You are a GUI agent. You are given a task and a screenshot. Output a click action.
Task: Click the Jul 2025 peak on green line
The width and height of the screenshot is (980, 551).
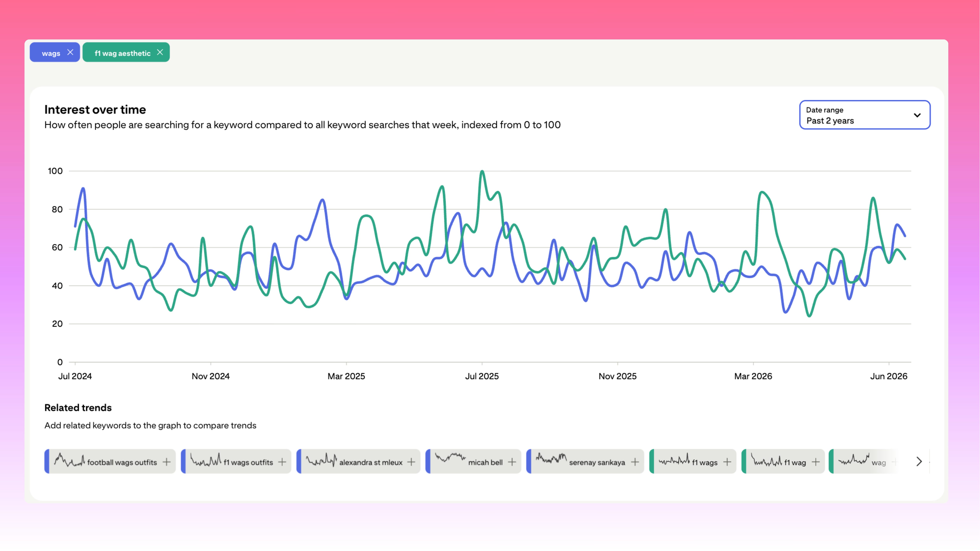(482, 171)
